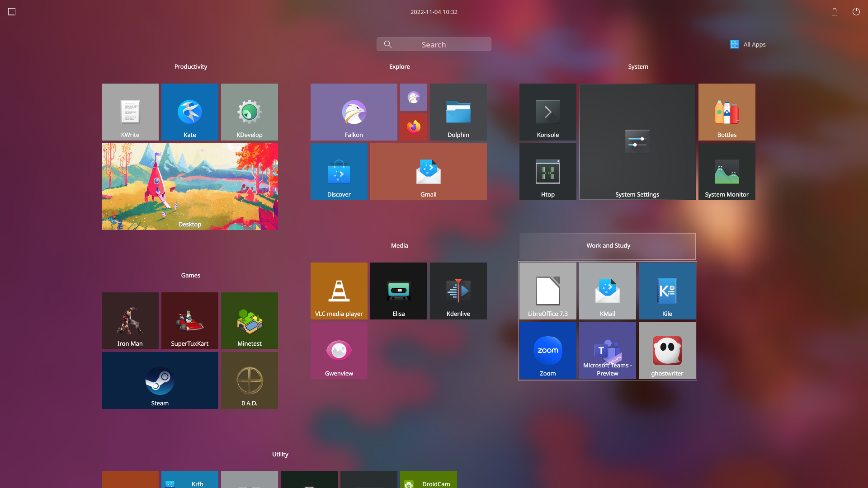Open the KWrite app tile

(130, 112)
